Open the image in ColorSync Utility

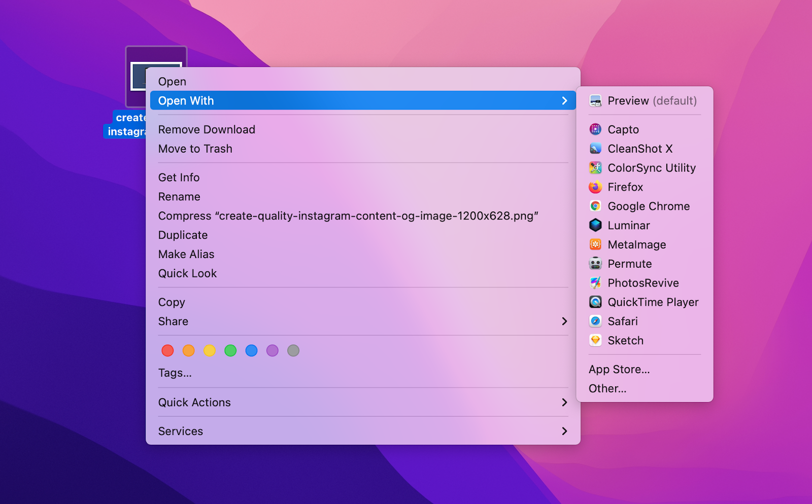[x=652, y=168]
